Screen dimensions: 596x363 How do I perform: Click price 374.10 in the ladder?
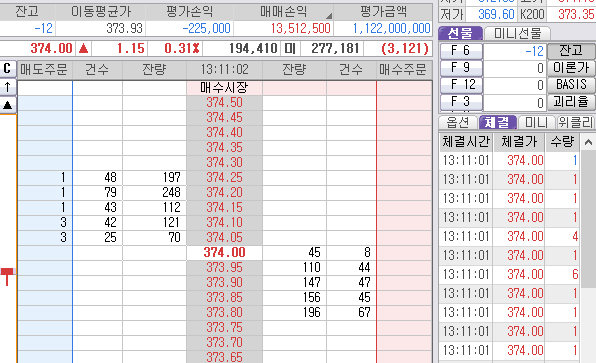[224, 223]
